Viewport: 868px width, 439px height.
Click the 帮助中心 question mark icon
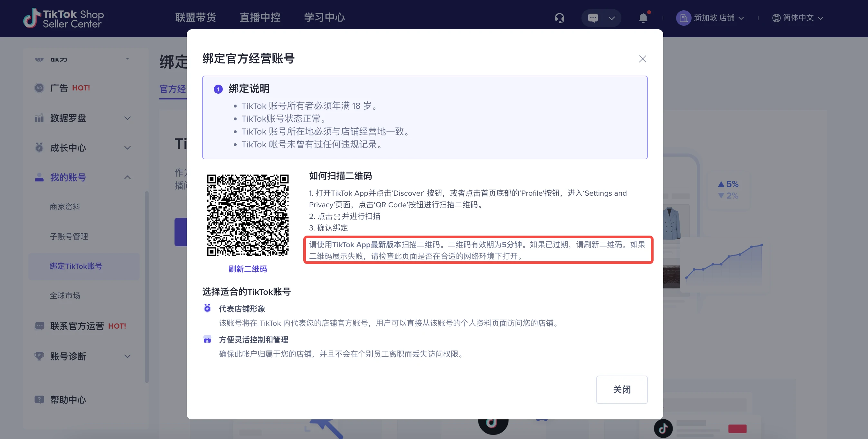39,400
